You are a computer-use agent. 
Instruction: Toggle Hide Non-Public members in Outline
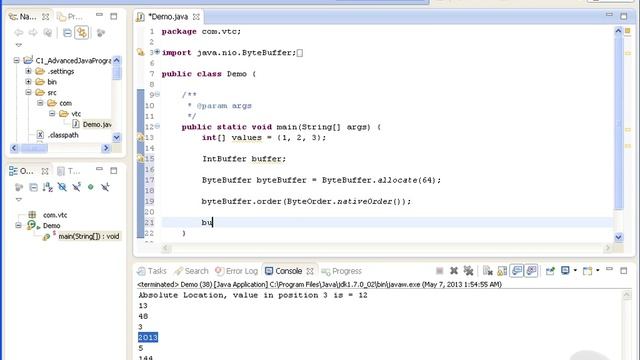(91, 187)
